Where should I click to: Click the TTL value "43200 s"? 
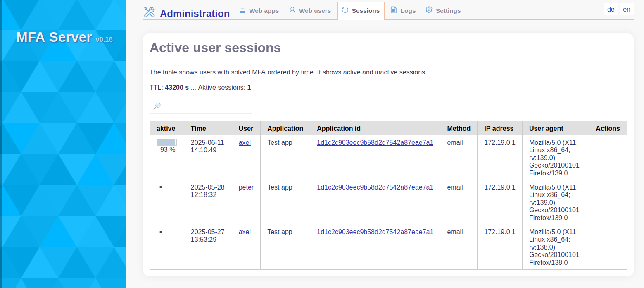[177, 88]
